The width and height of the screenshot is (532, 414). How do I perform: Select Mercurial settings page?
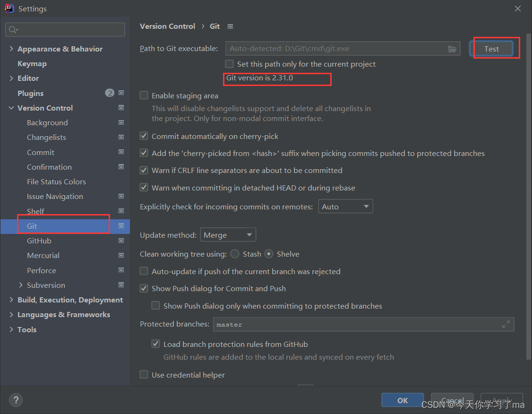pyautogui.click(x=43, y=256)
